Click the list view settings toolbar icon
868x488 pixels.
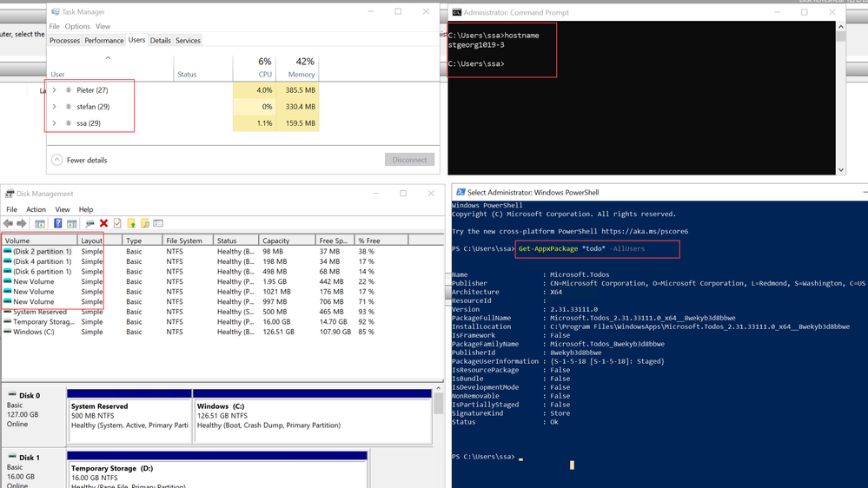(x=158, y=223)
